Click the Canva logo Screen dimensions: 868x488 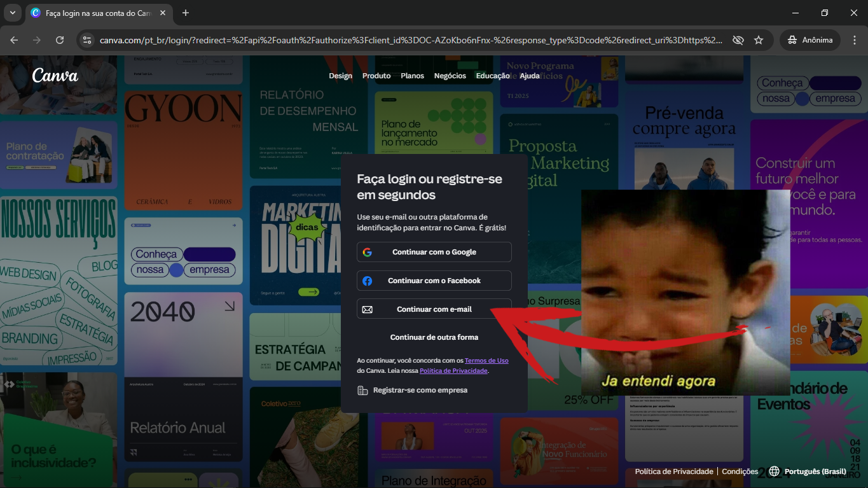click(x=55, y=76)
